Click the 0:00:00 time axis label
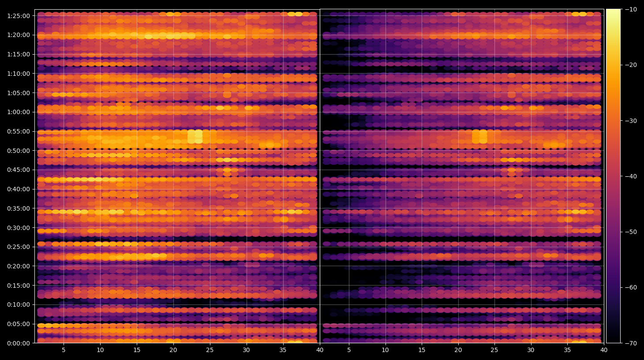Screen dimensions: 644x360 coord(19,343)
